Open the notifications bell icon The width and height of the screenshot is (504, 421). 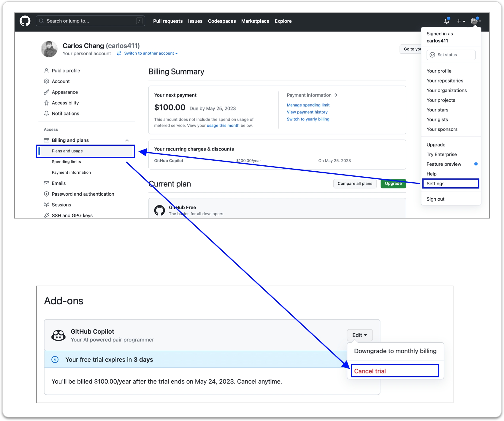447,21
